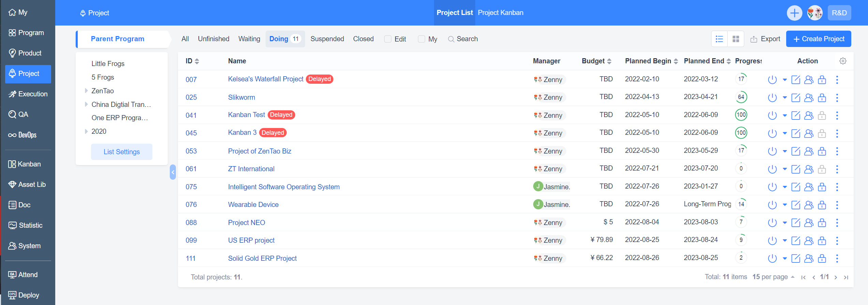Click the Create Project button
This screenshot has height=305, width=868.
click(818, 39)
